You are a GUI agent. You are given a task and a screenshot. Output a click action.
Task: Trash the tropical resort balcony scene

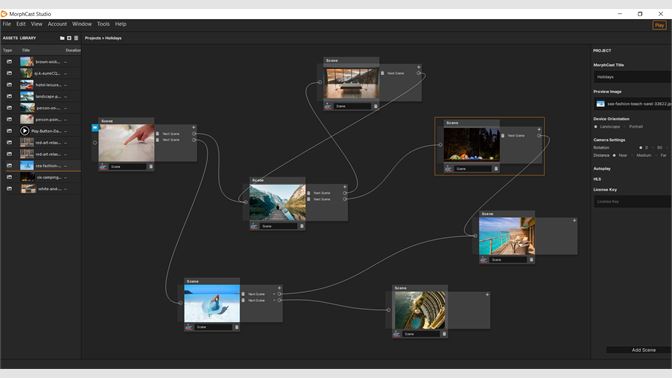531,260
